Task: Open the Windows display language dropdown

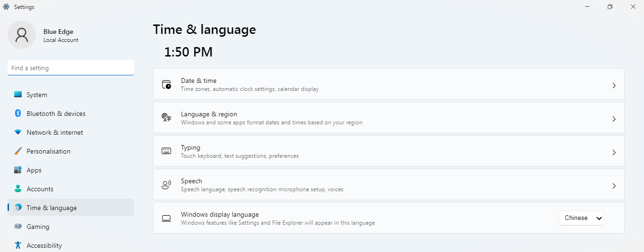Action: click(581, 218)
